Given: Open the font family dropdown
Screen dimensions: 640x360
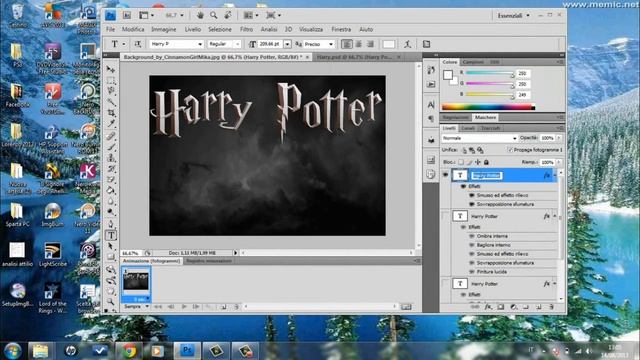Looking at the screenshot, I should (200, 44).
